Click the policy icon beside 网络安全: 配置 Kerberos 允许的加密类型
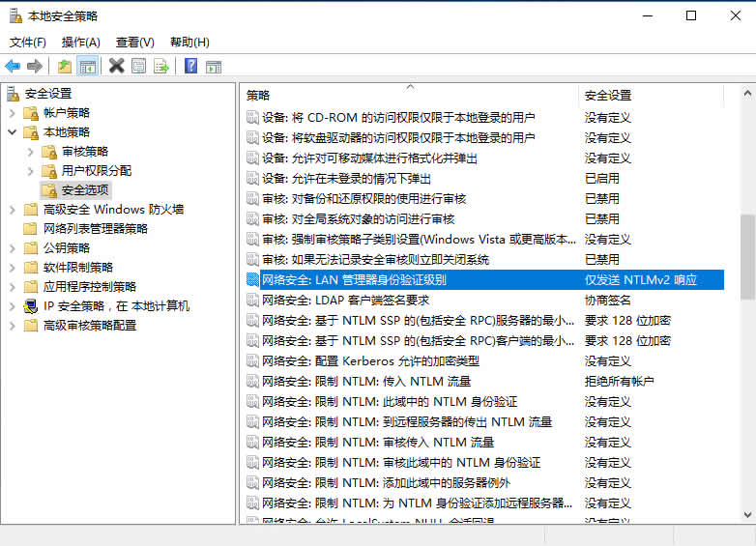The width and height of the screenshot is (756, 546). tap(252, 361)
